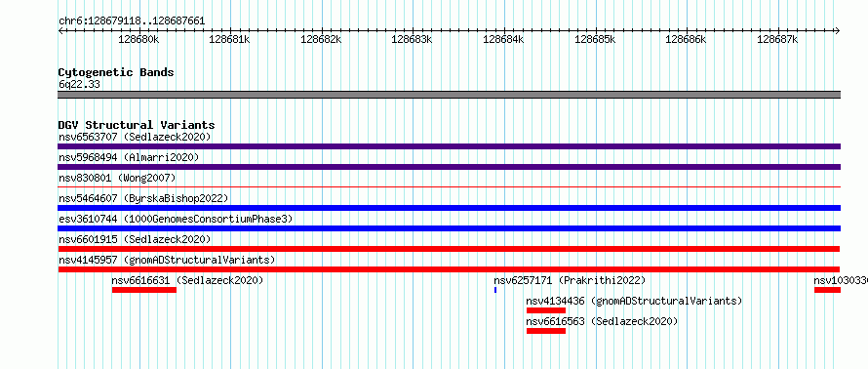The width and height of the screenshot is (868, 369).
Task: Click the red bar under nsv4134436
Action: coord(546,310)
